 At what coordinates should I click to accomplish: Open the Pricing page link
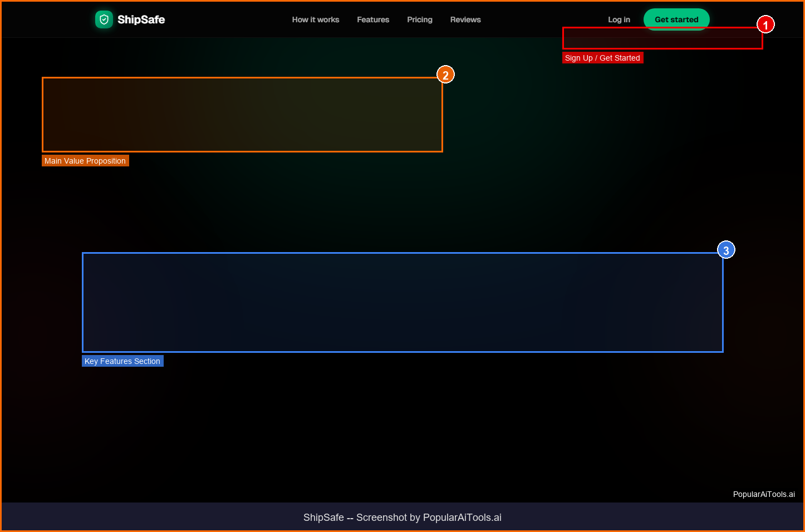[419, 19]
